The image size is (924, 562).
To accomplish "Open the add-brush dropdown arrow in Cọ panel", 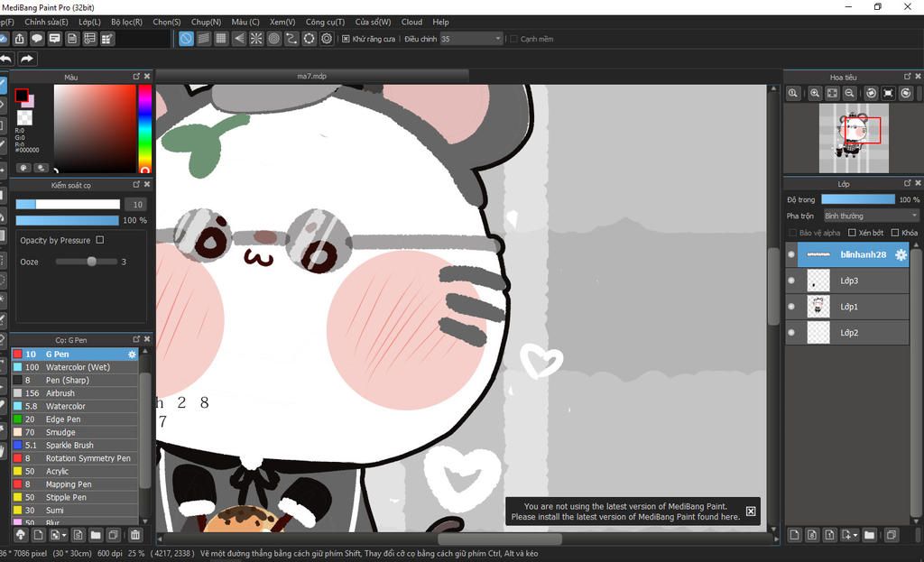I will [64, 536].
